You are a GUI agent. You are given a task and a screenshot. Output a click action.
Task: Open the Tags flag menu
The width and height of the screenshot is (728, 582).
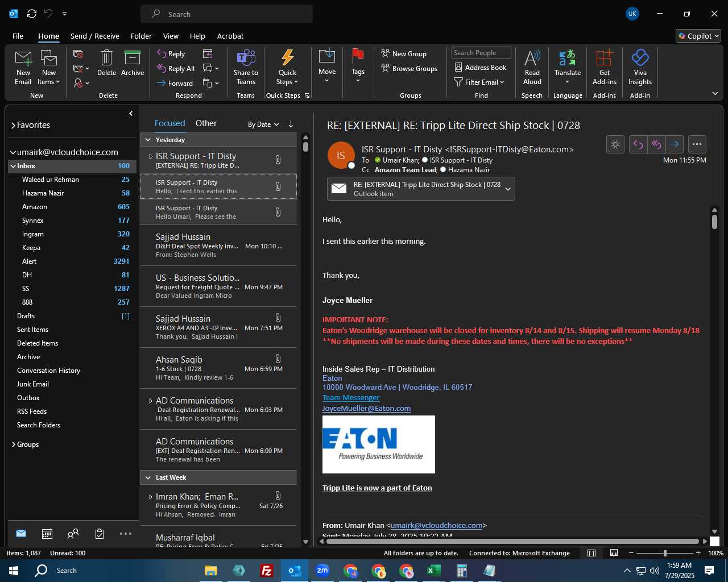click(358, 66)
